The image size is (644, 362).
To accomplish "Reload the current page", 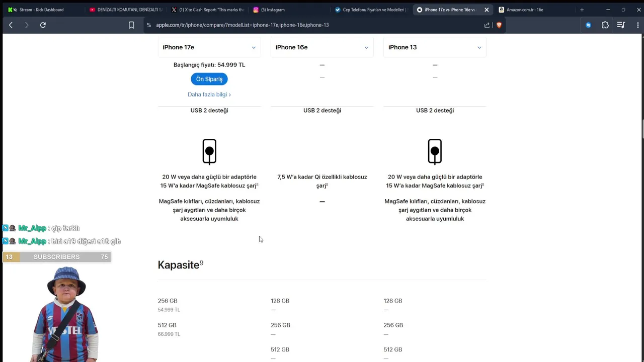I will point(43,25).
